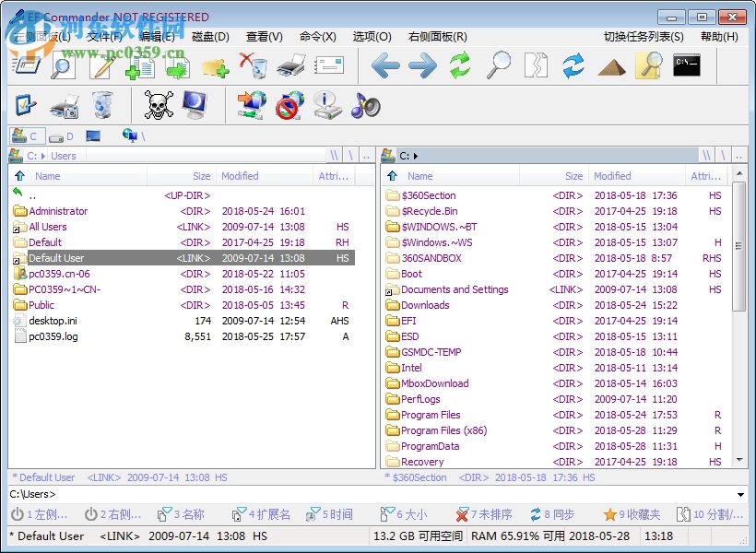
Task: Open the 帮助(H) menu
Action: tap(718, 37)
